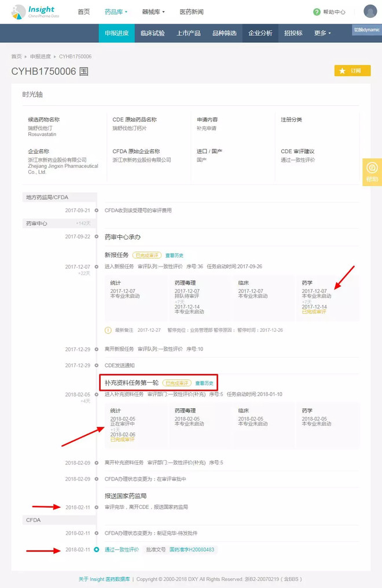
Task: Click the Insight China Pharma Data logo
Action: click(35, 12)
